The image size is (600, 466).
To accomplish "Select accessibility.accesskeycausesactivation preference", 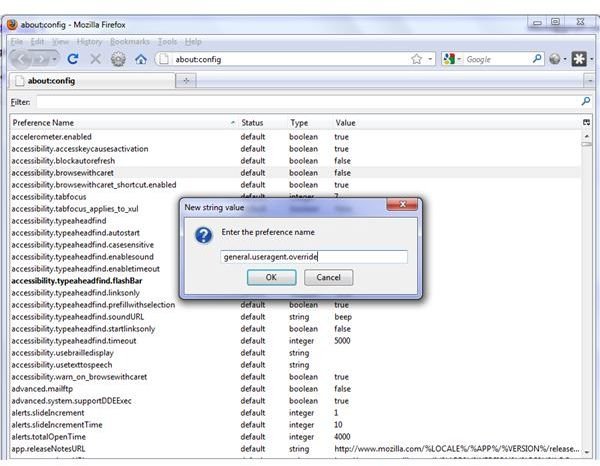I will (295, 149).
